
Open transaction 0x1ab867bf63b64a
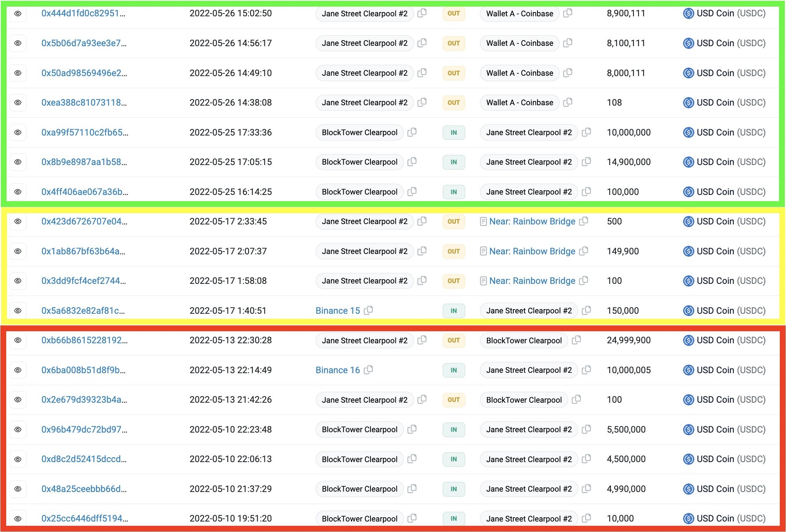[83, 251]
